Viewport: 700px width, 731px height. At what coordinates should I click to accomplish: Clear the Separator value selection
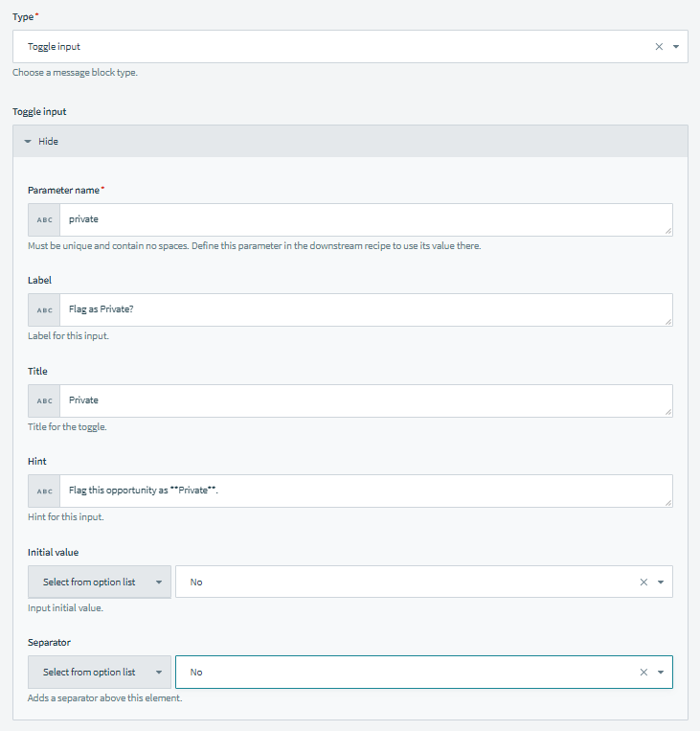coord(644,672)
